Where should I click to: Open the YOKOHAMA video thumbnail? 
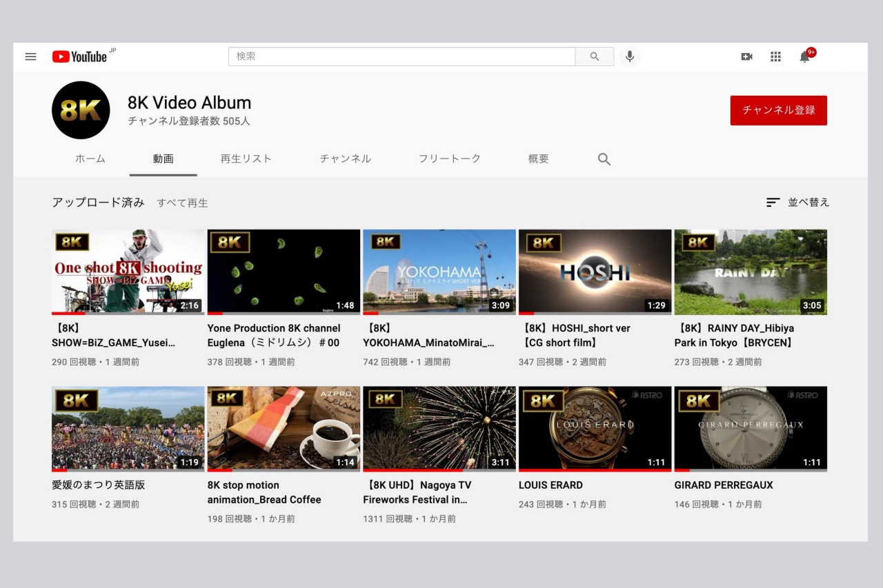[x=439, y=272]
